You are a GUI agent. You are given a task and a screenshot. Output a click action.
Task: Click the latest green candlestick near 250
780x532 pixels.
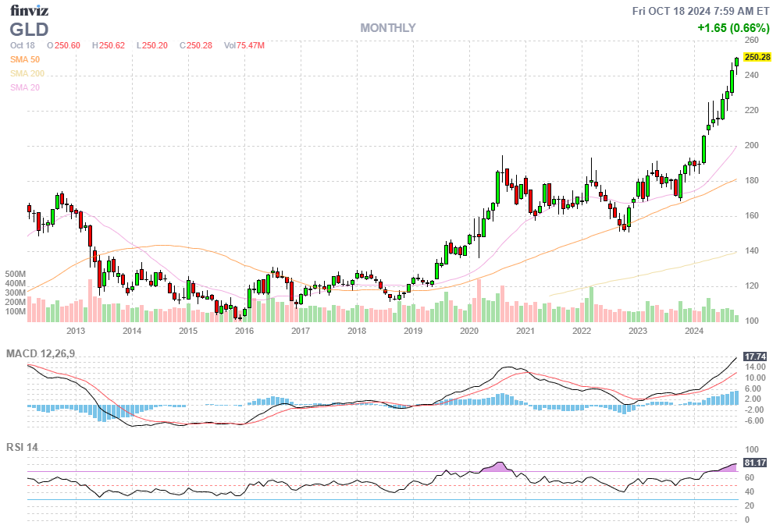click(x=736, y=63)
